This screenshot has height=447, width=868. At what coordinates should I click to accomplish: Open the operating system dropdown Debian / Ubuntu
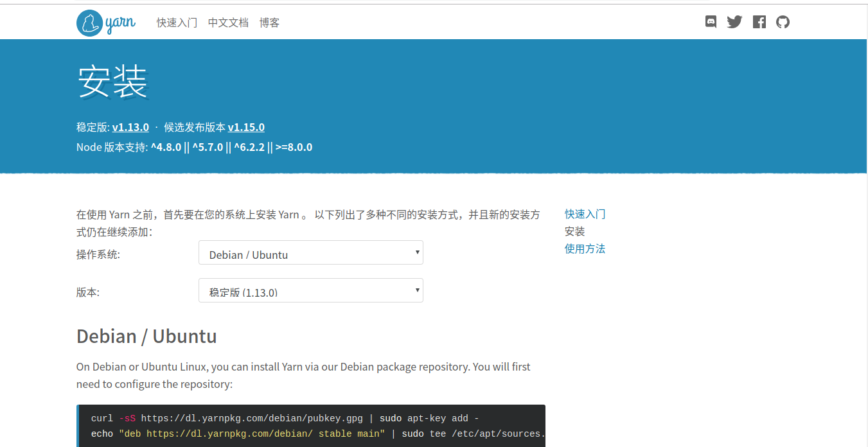[311, 252]
